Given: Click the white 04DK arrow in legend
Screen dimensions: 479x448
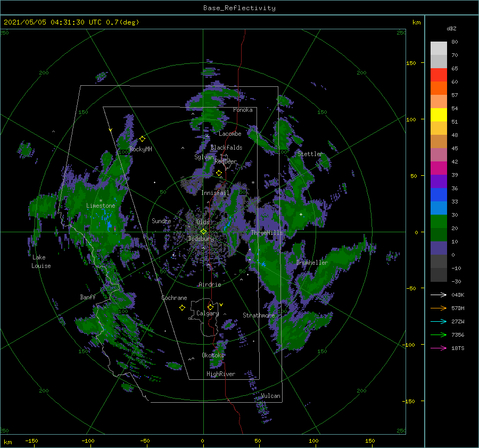Looking at the screenshot, I should tap(439, 295).
